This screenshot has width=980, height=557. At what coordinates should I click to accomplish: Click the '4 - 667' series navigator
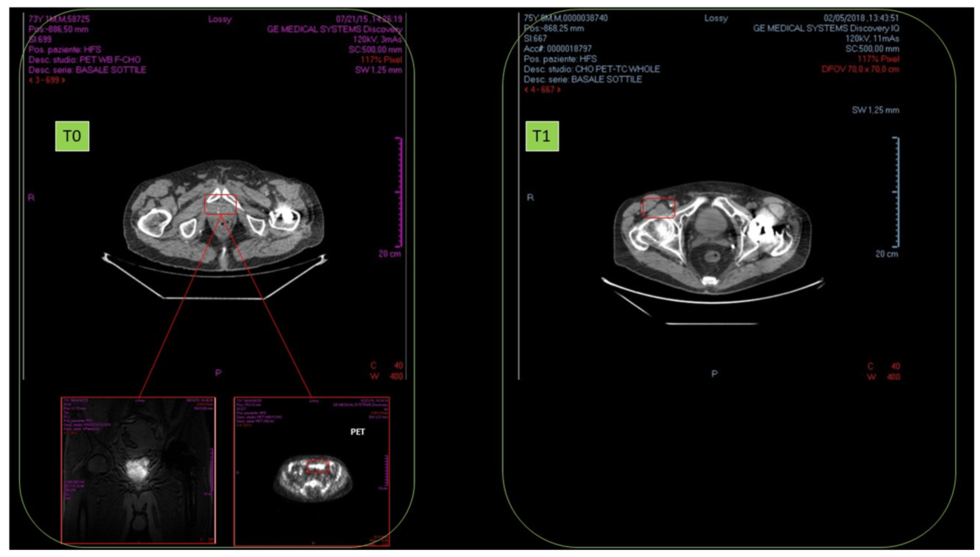(x=542, y=89)
